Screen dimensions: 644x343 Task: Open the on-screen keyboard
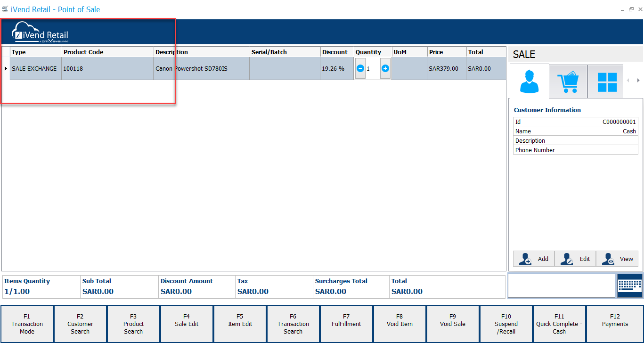click(x=630, y=286)
